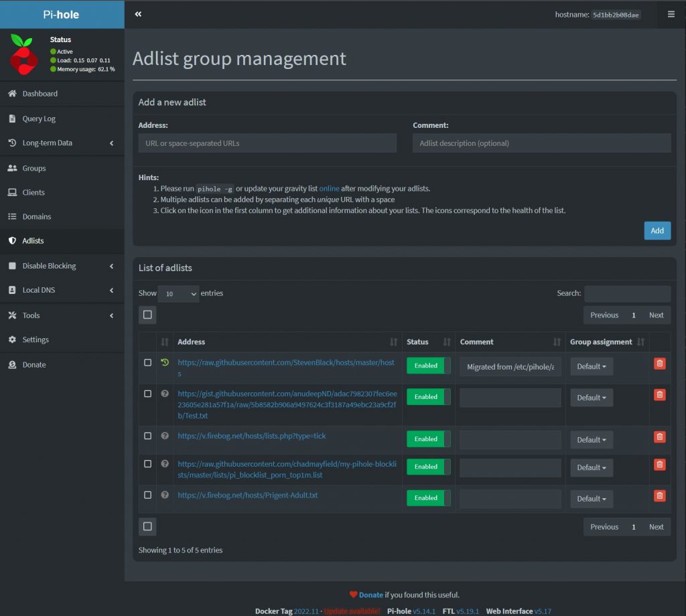Click the blue Add button
686x616 pixels.
coord(657,230)
